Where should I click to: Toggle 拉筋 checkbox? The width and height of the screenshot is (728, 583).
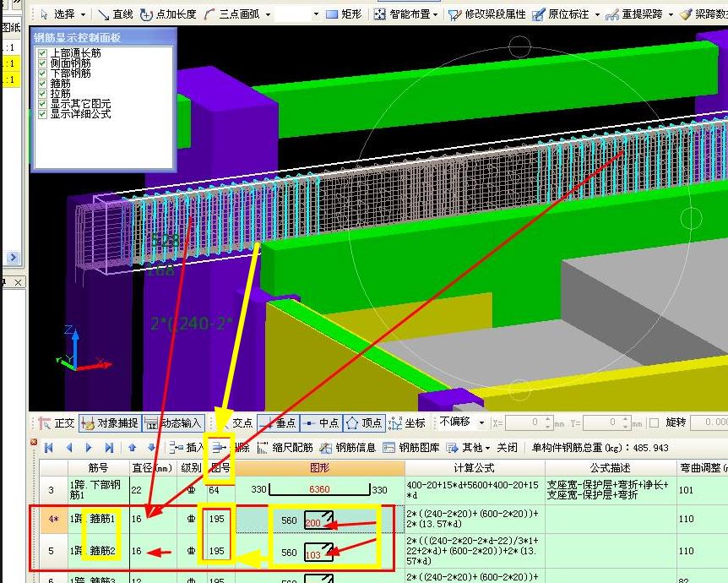pyautogui.click(x=42, y=94)
